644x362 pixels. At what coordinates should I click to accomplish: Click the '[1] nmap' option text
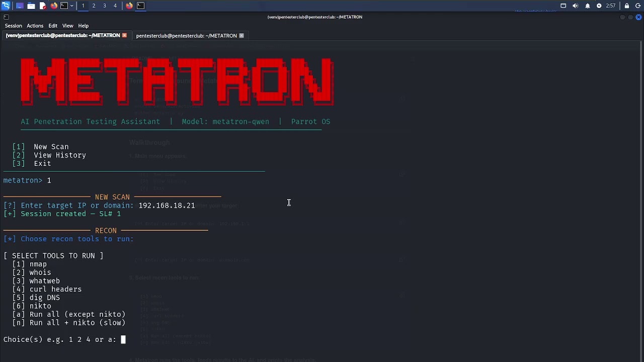tap(30, 264)
